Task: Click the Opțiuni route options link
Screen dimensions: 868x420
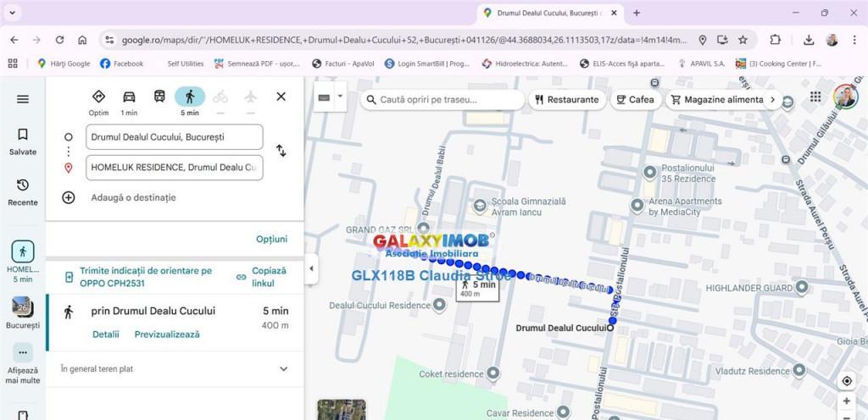Action: click(271, 240)
